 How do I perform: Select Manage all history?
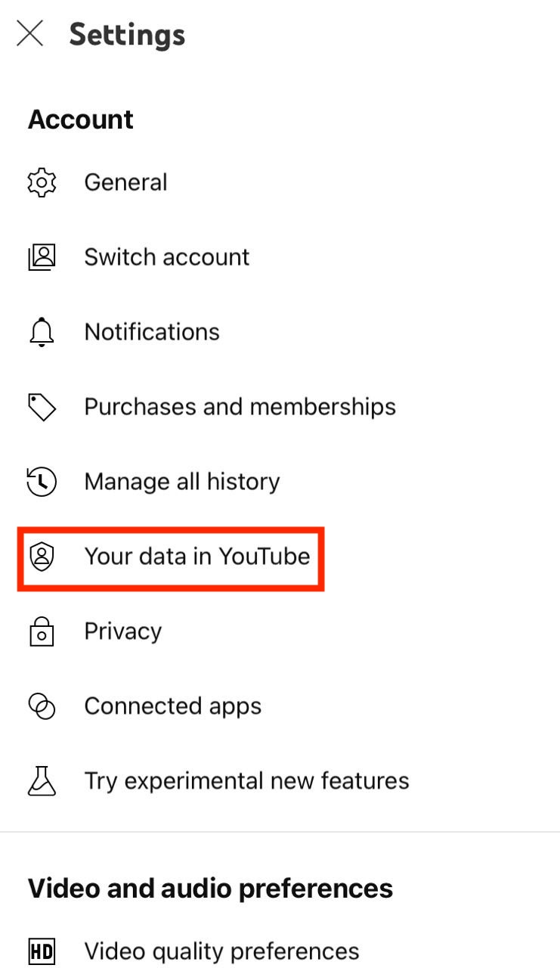pyautogui.click(x=182, y=482)
